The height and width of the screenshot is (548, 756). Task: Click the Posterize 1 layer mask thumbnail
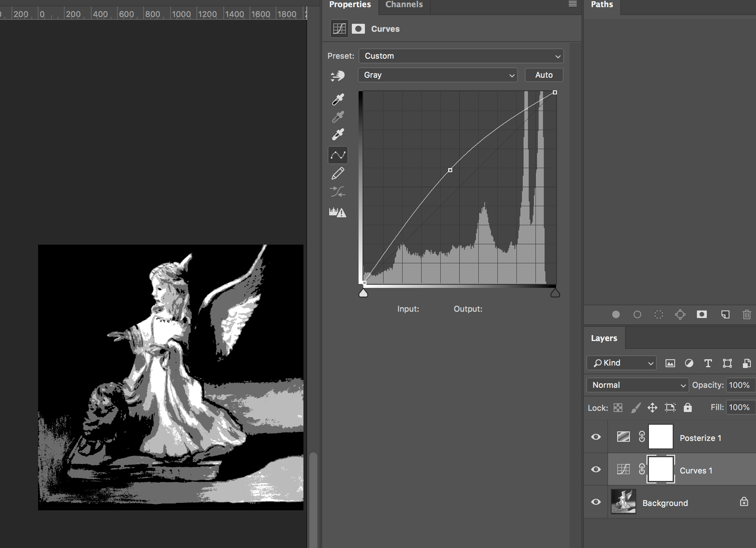pyautogui.click(x=661, y=437)
